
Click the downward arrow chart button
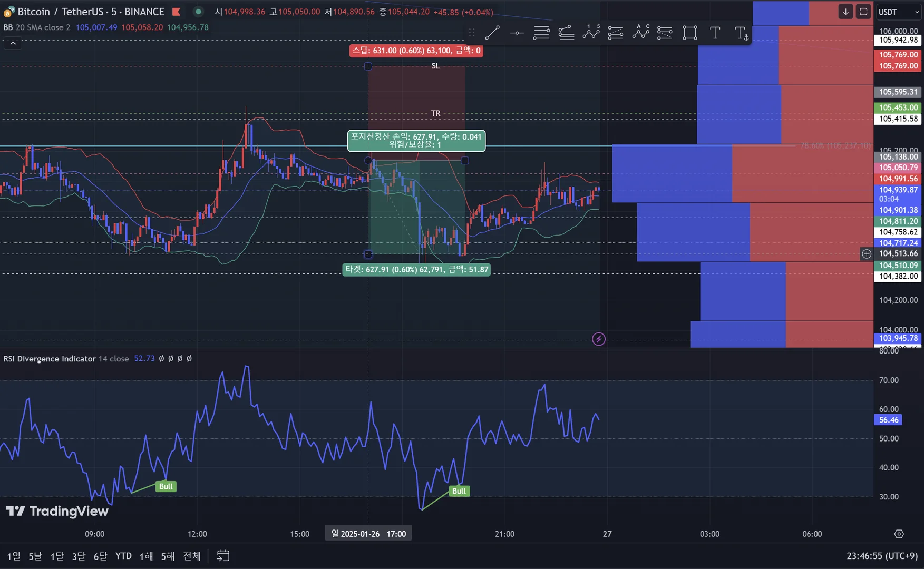(845, 12)
